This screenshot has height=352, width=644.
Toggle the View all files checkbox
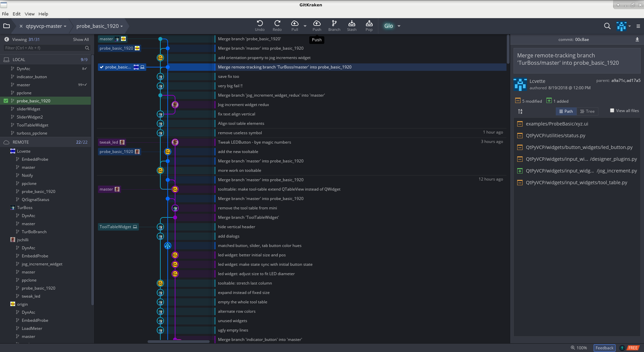pyautogui.click(x=612, y=110)
